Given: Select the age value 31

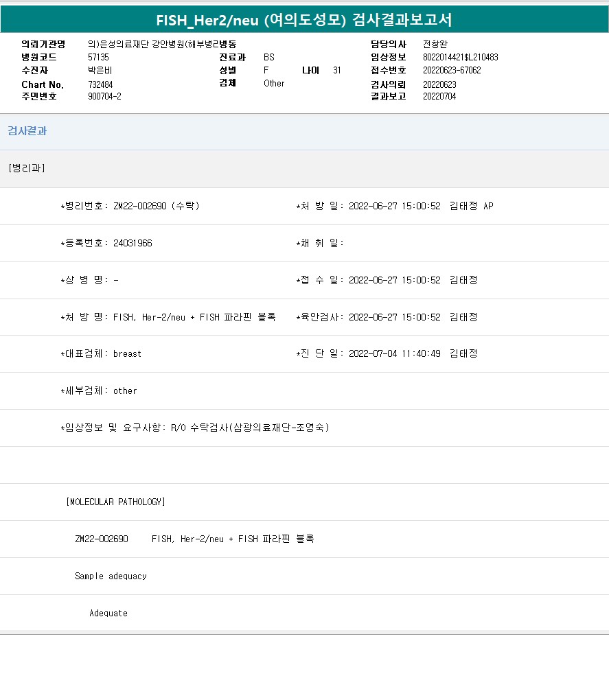Looking at the screenshot, I should pyautogui.click(x=337, y=71).
